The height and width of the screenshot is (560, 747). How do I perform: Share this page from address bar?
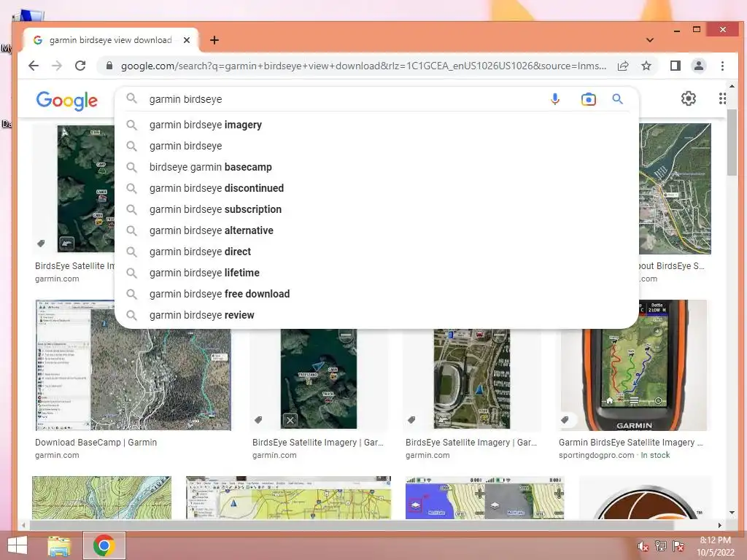point(623,66)
